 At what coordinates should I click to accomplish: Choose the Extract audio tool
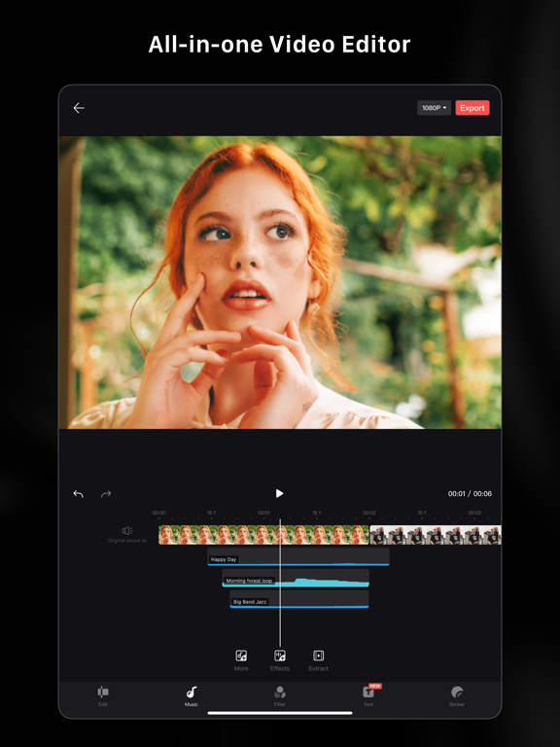pos(318,659)
